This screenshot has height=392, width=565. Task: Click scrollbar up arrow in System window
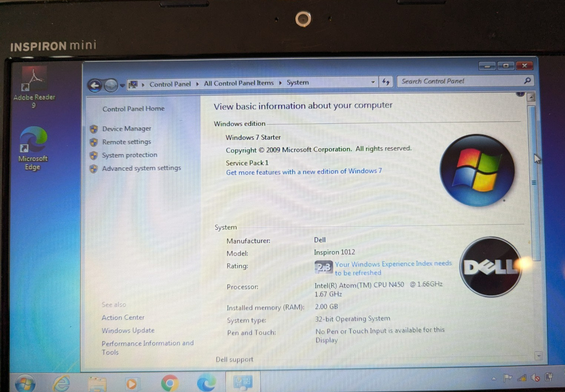(531, 97)
